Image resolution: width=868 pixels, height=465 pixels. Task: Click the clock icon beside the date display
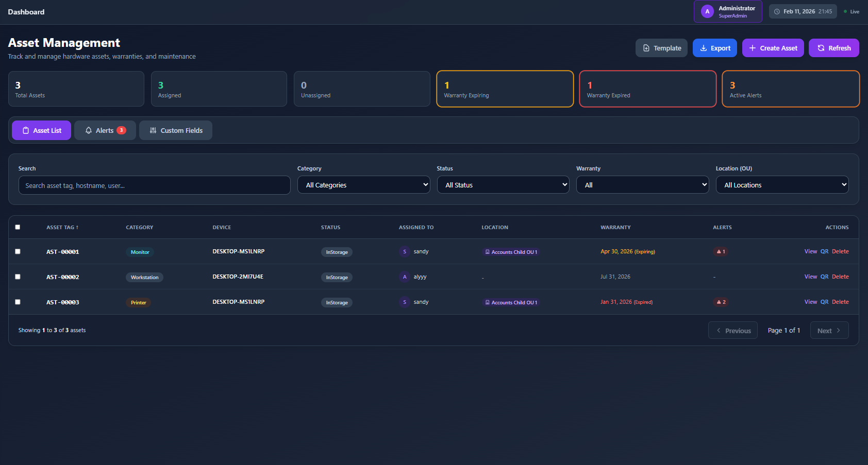776,11
